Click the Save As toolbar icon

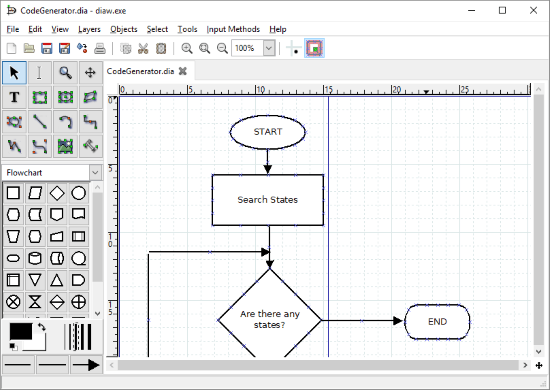click(64, 48)
